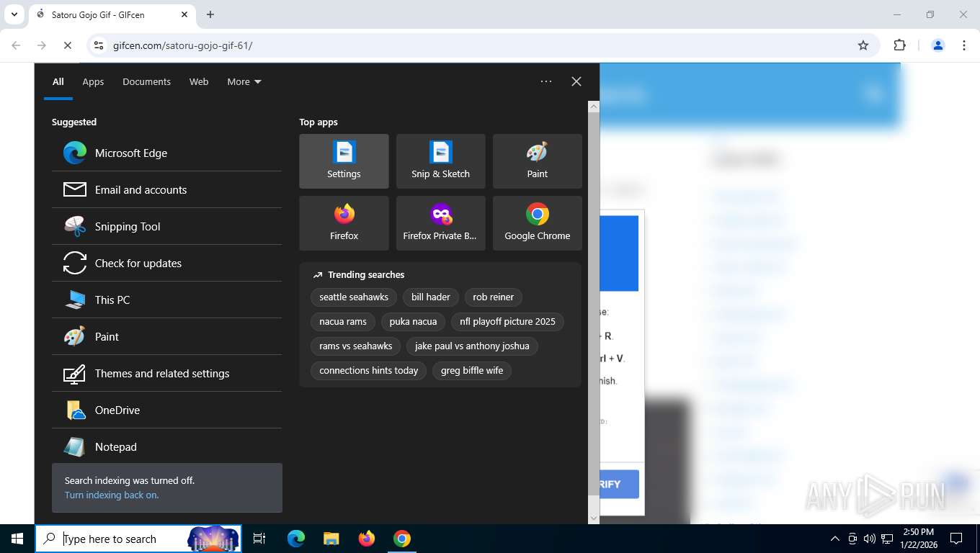980x553 pixels.
Task: Click the Windows Start button
Action: pyautogui.click(x=17, y=539)
